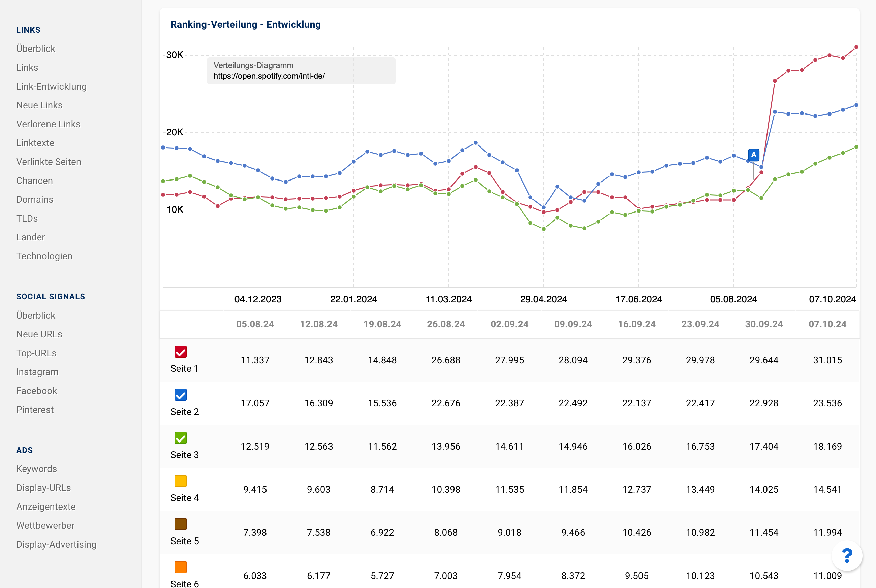Click the 07.10.24 column header
The width and height of the screenshot is (876, 588).
coord(827,324)
